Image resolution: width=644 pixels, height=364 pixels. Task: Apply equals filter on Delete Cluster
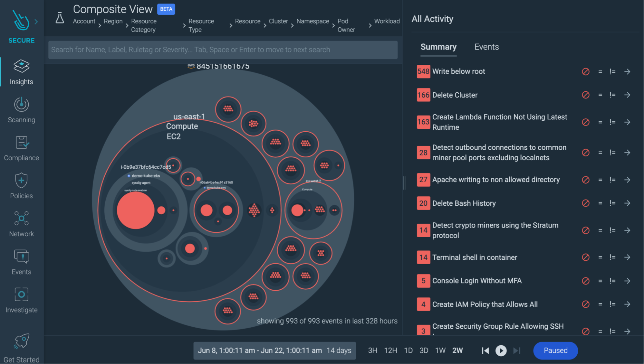[x=600, y=95]
